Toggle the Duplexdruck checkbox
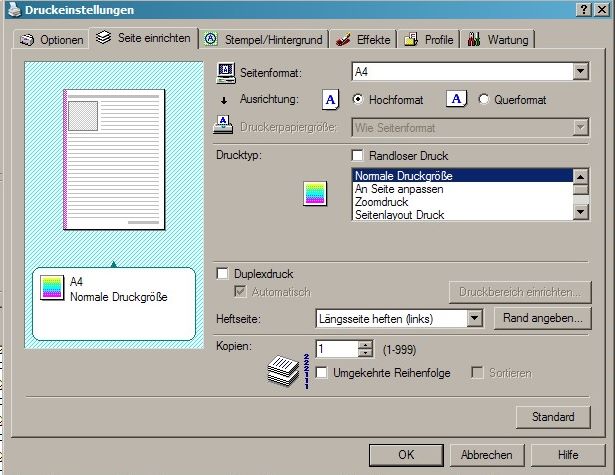 [x=223, y=273]
